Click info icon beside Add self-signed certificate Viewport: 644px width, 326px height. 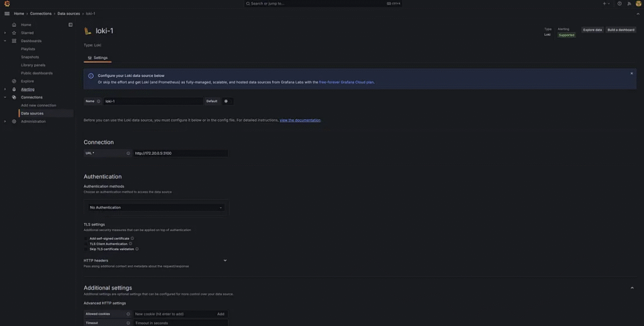coord(132,238)
